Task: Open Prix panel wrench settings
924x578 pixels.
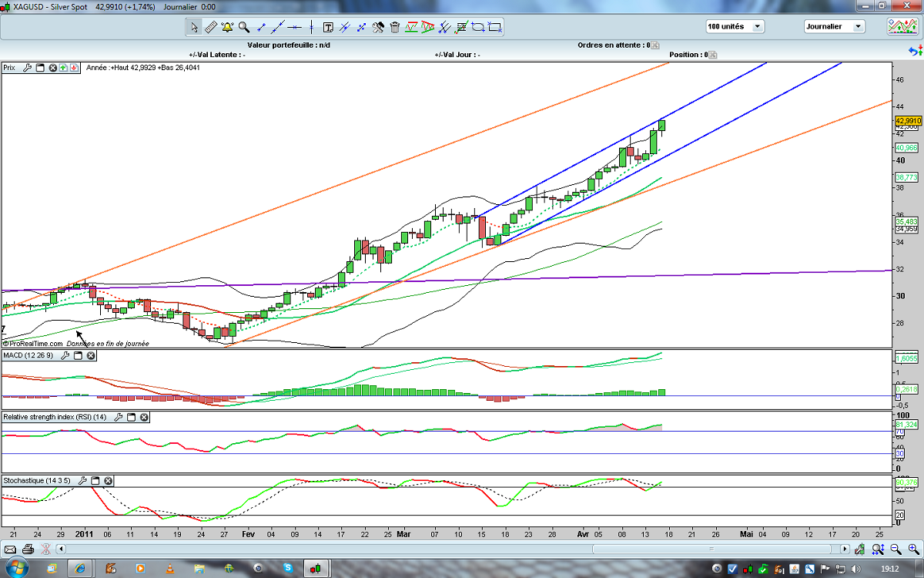Action: point(28,68)
